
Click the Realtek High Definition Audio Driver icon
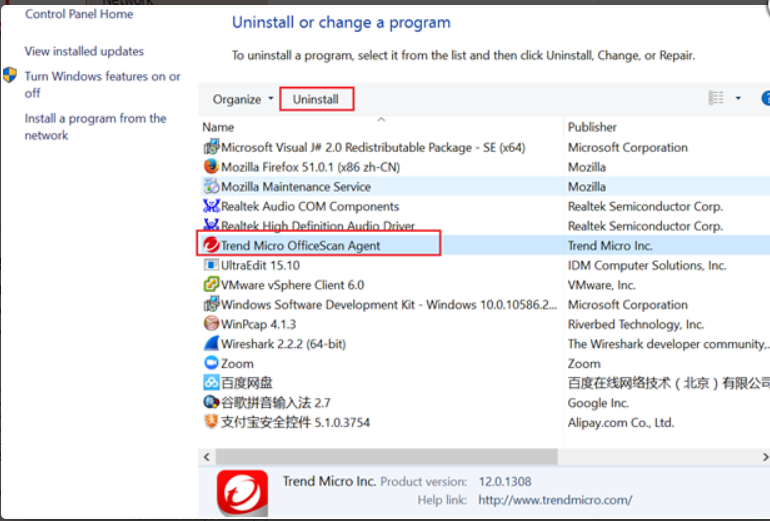[211, 224]
